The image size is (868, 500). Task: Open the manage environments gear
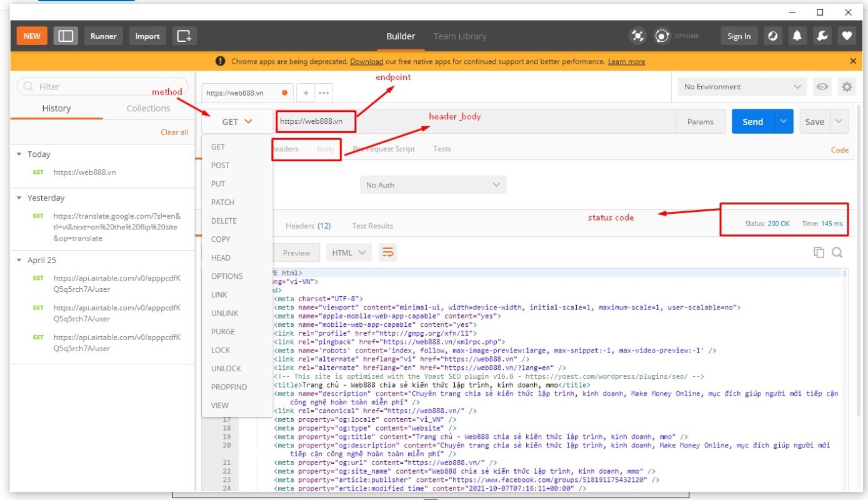[x=847, y=87]
